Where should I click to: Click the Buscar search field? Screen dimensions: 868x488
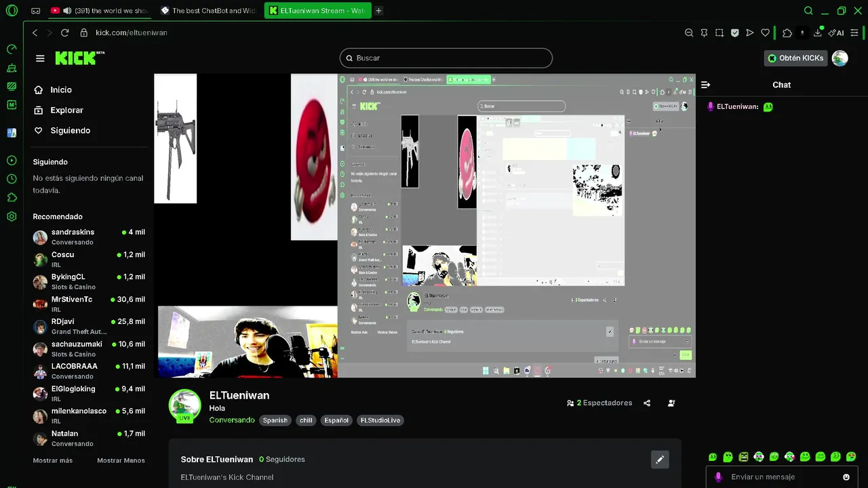(446, 58)
